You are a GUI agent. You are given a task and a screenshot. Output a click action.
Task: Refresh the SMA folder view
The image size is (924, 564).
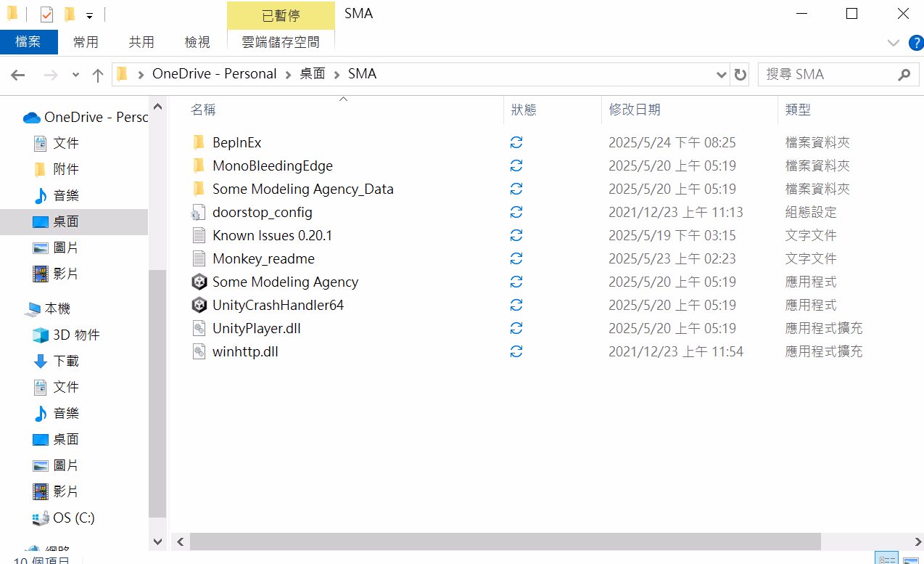(x=740, y=74)
